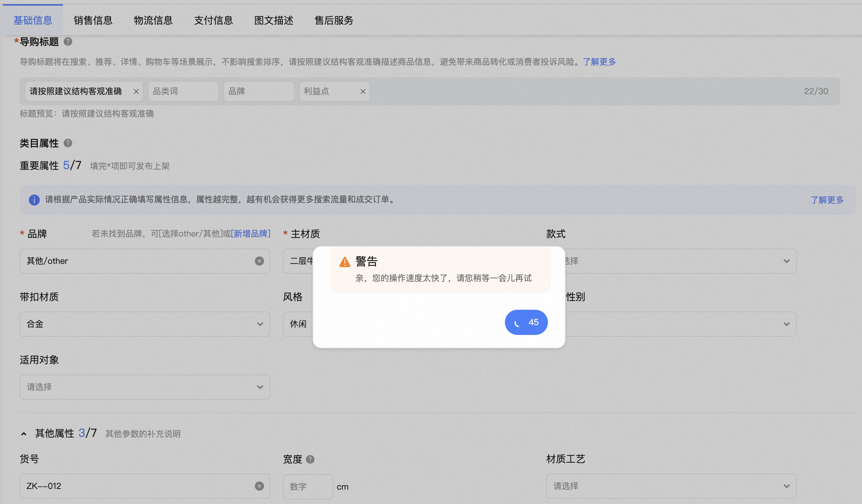
Task: Collapse the 其他属性 section chevron
Action: tap(24, 434)
